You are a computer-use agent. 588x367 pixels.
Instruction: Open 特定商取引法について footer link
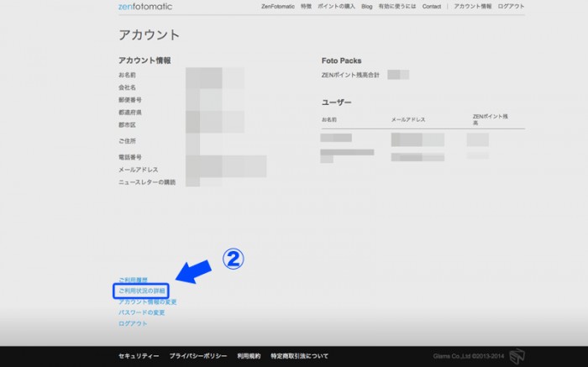tap(300, 356)
